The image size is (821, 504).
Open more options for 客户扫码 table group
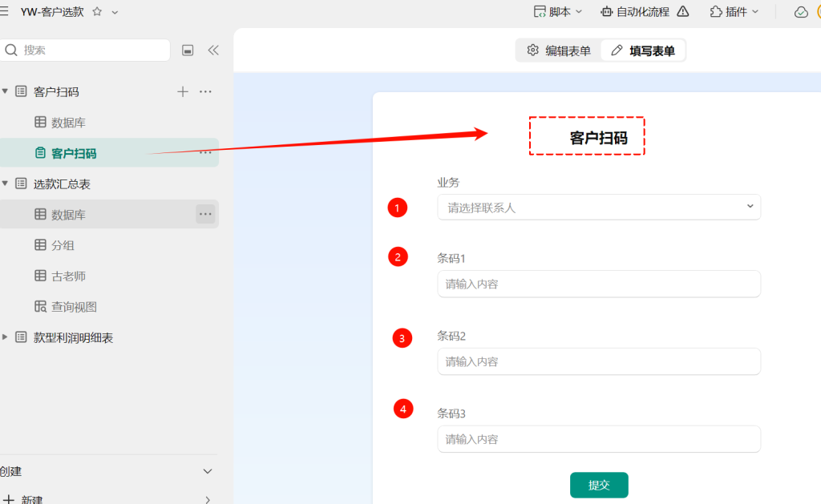tap(205, 91)
